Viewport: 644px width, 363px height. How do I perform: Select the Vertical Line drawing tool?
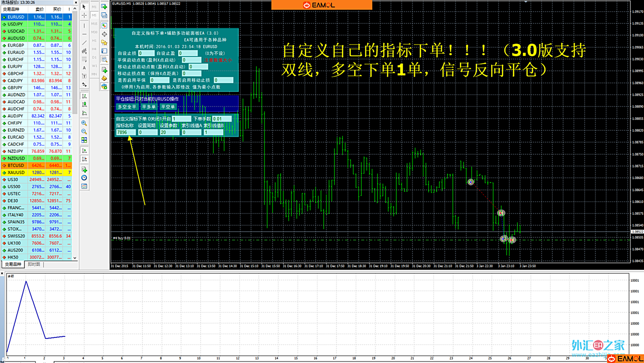84,26
